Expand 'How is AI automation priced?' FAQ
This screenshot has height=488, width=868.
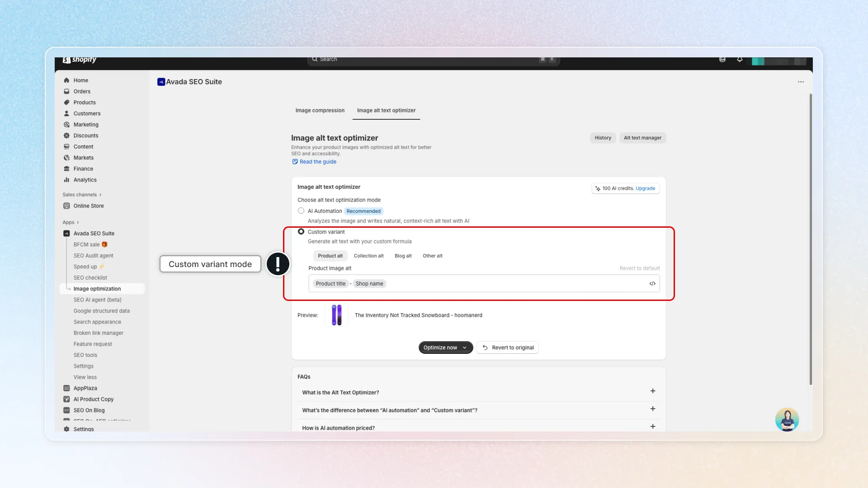[x=653, y=427]
